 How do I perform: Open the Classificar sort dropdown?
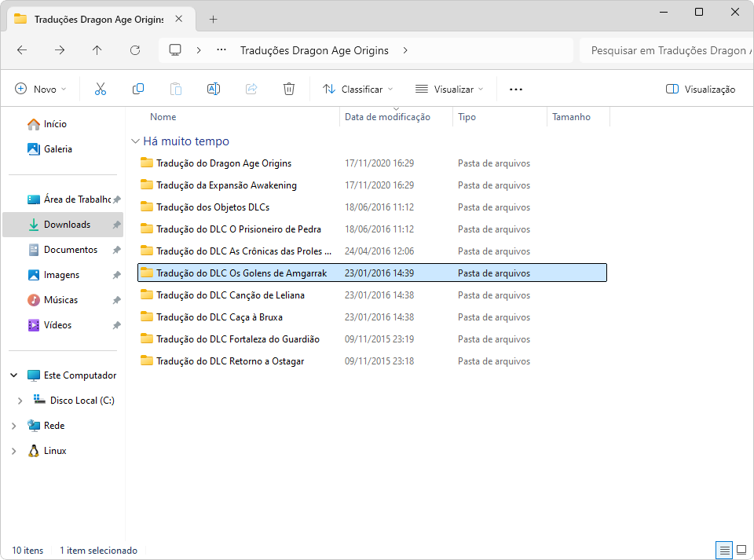coord(358,89)
